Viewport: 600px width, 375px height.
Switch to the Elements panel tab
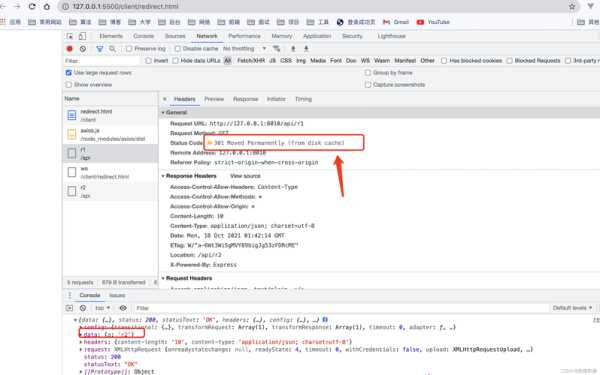tap(111, 36)
